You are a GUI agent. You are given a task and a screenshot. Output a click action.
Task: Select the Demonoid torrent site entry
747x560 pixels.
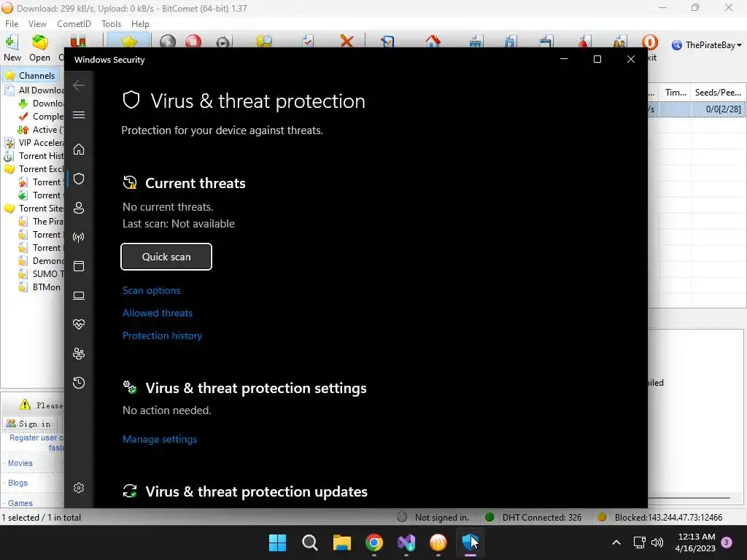click(x=41, y=261)
